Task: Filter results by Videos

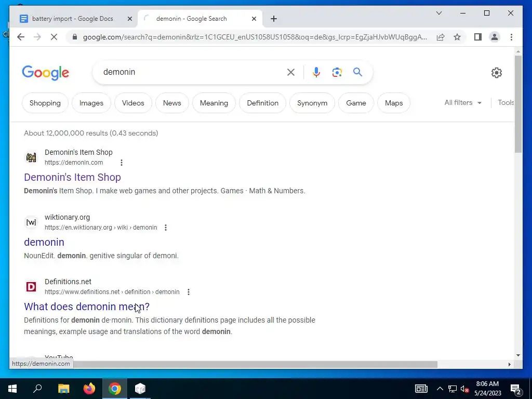Action: click(133, 103)
